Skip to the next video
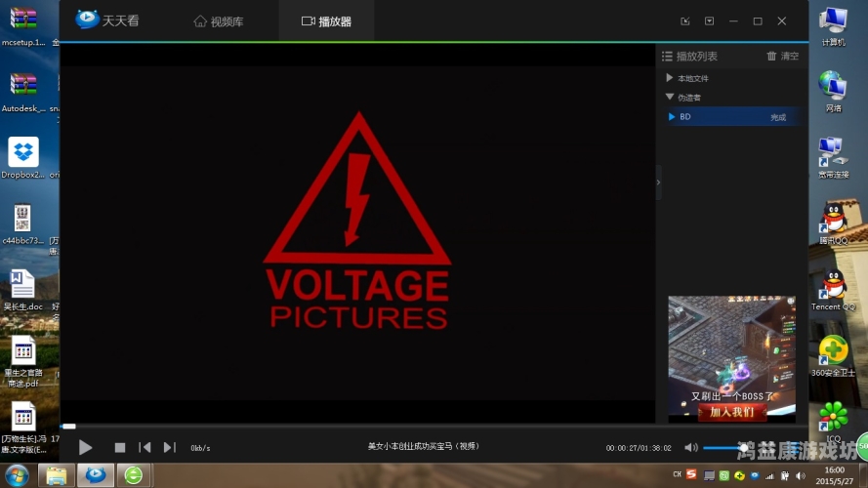868x488 pixels. coord(169,447)
